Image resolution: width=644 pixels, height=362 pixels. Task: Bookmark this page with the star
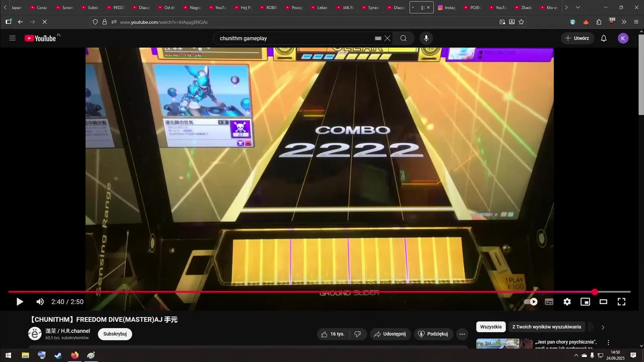click(521, 22)
